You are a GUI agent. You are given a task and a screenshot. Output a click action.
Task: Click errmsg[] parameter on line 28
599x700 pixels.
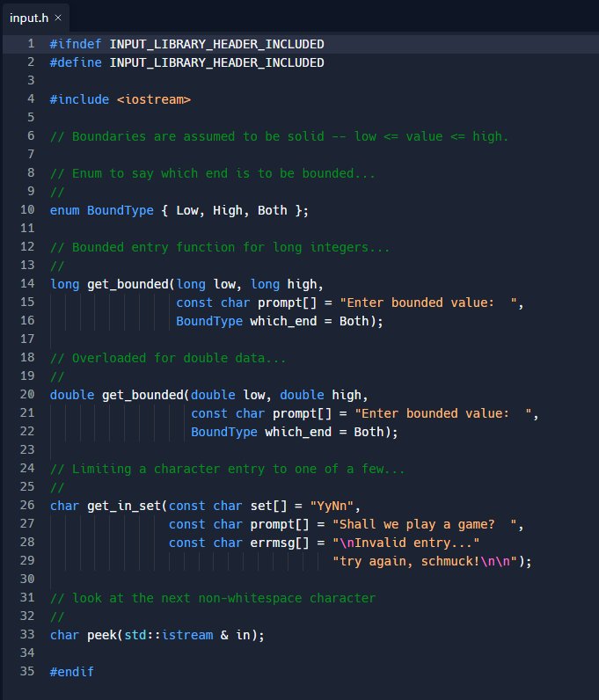pos(280,543)
